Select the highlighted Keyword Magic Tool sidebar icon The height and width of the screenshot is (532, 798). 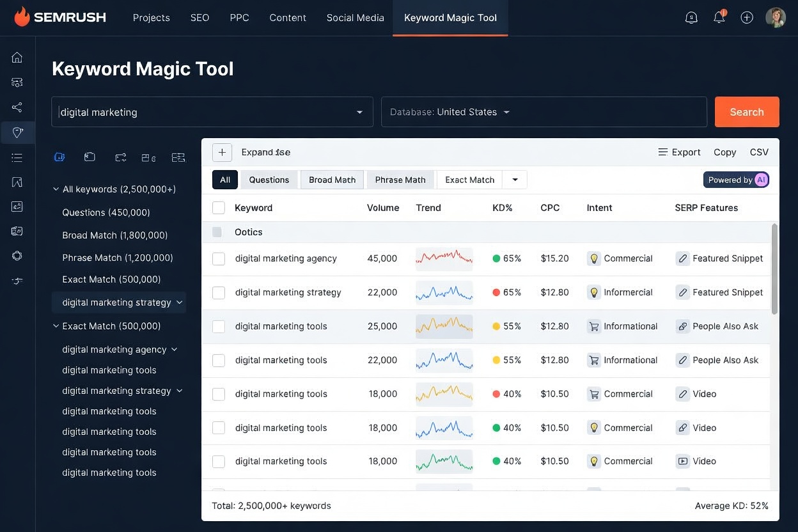pyautogui.click(x=17, y=132)
